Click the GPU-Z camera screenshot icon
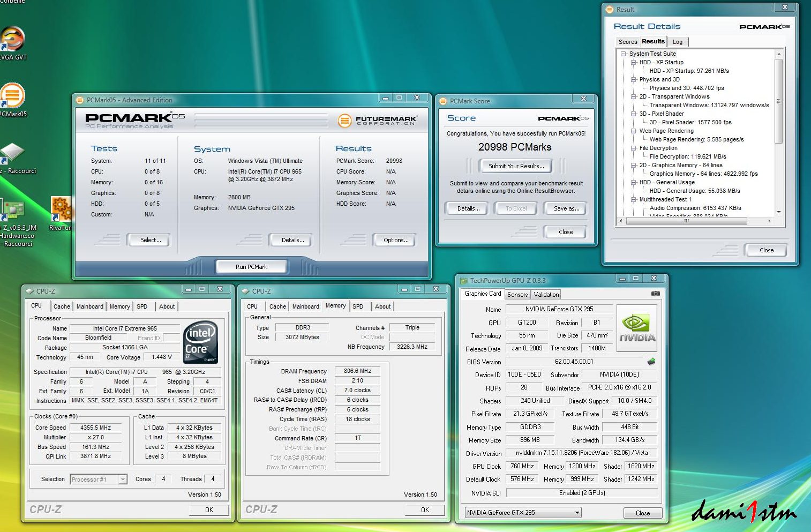This screenshot has width=811, height=532. (655, 294)
